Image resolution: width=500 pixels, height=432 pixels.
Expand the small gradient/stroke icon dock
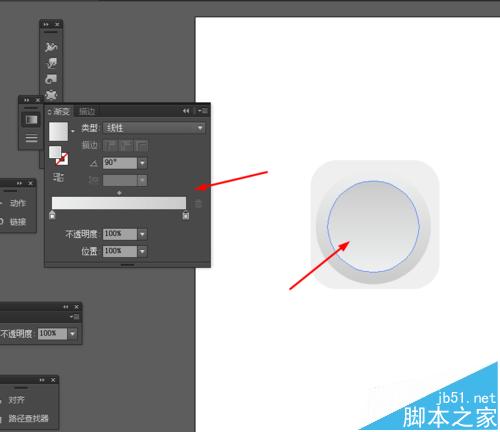click(x=27, y=100)
